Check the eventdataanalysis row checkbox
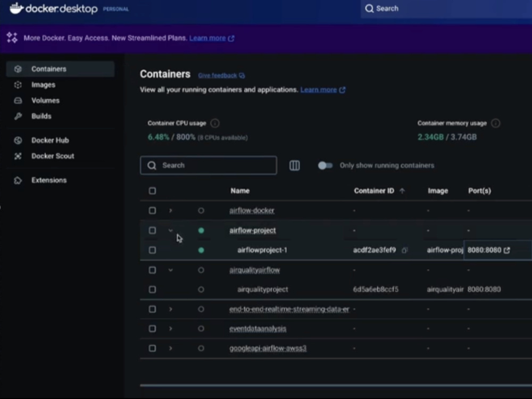 (x=152, y=329)
